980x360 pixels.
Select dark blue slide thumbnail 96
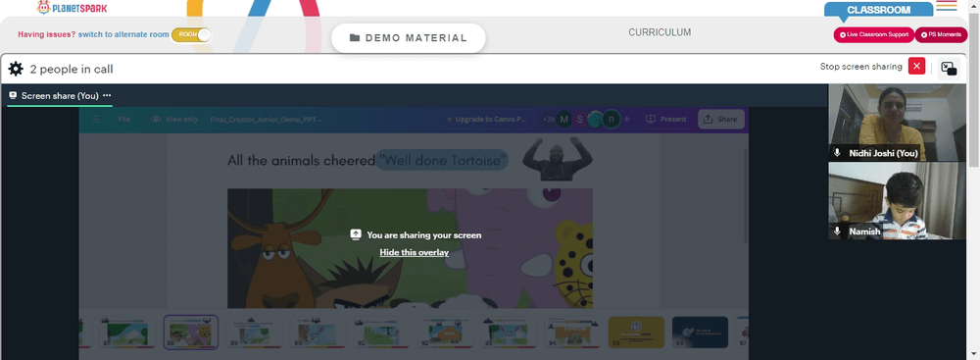[x=700, y=332]
